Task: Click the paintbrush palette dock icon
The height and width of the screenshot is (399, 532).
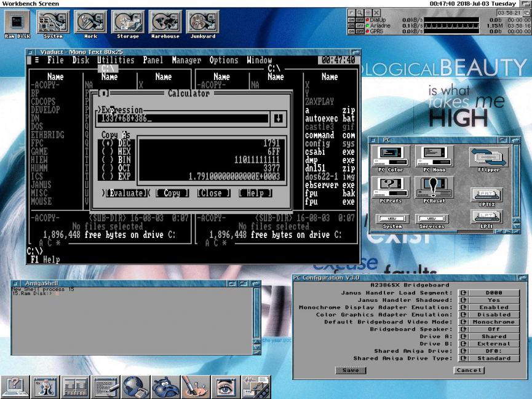Action: tap(196, 386)
